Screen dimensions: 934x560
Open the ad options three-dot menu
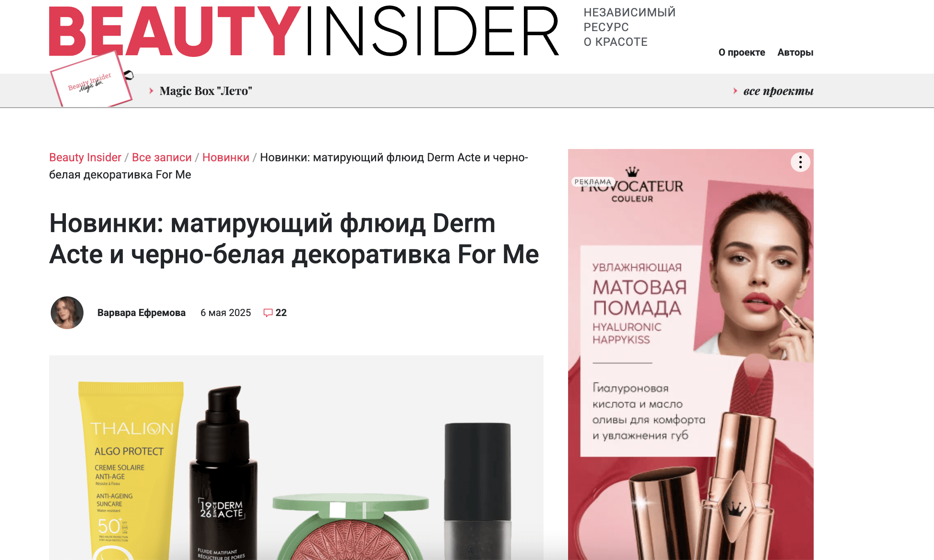[x=800, y=163]
